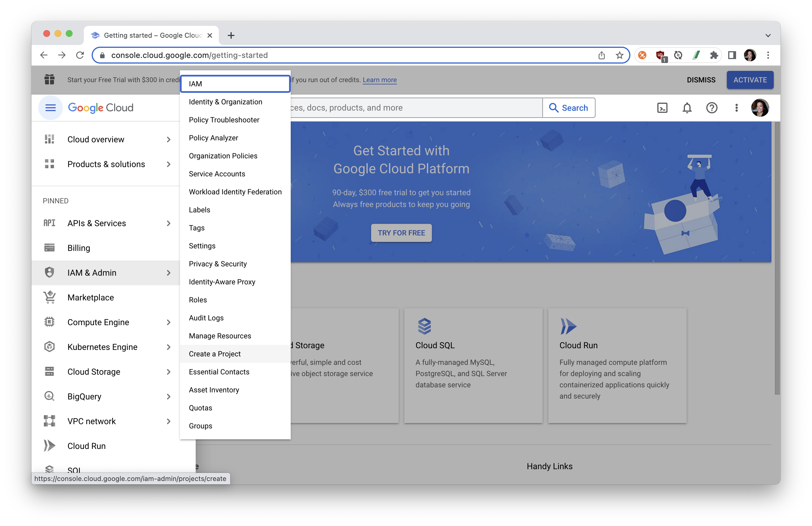
Task: Open Roles in IAM submenu
Action: pos(235,300)
